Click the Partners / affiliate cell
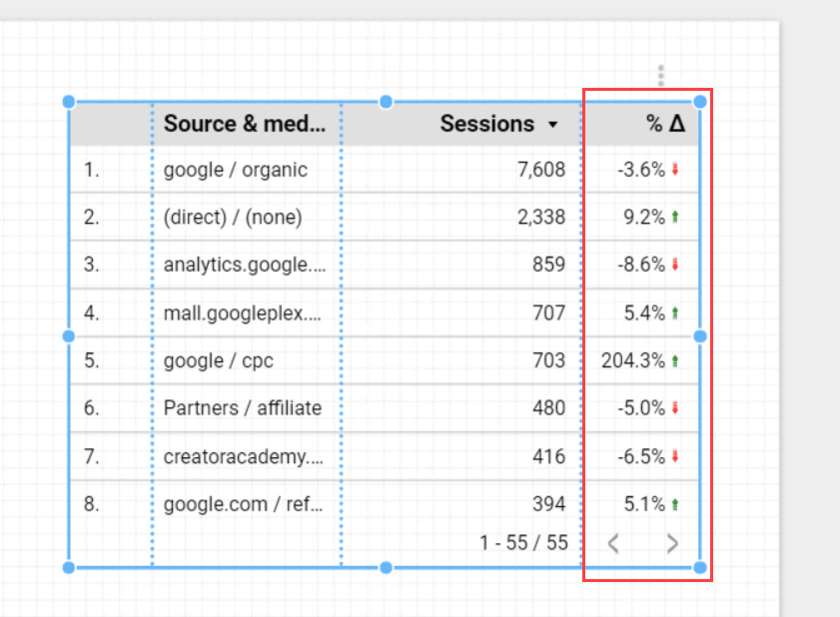 click(243, 408)
